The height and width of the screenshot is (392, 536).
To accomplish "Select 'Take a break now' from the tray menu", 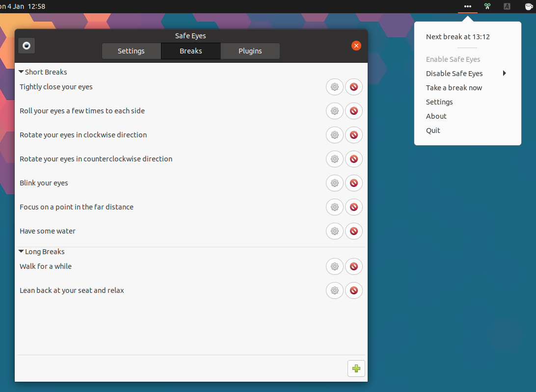I will point(454,87).
